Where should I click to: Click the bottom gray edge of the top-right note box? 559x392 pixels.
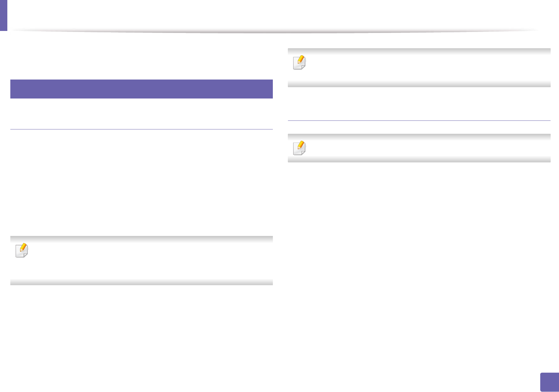[x=419, y=85]
